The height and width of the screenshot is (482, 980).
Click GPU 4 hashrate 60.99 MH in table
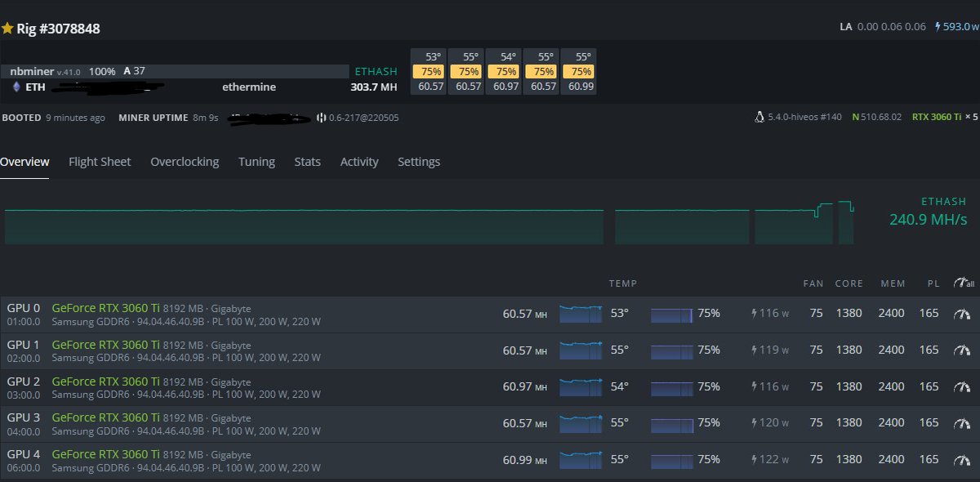click(525, 460)
